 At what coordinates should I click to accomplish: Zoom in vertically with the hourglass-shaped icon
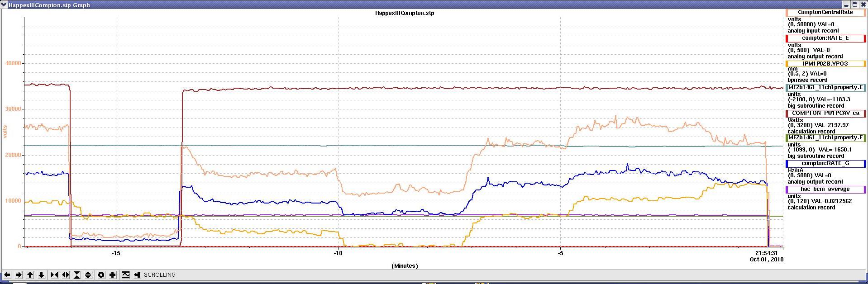[77, 275]
